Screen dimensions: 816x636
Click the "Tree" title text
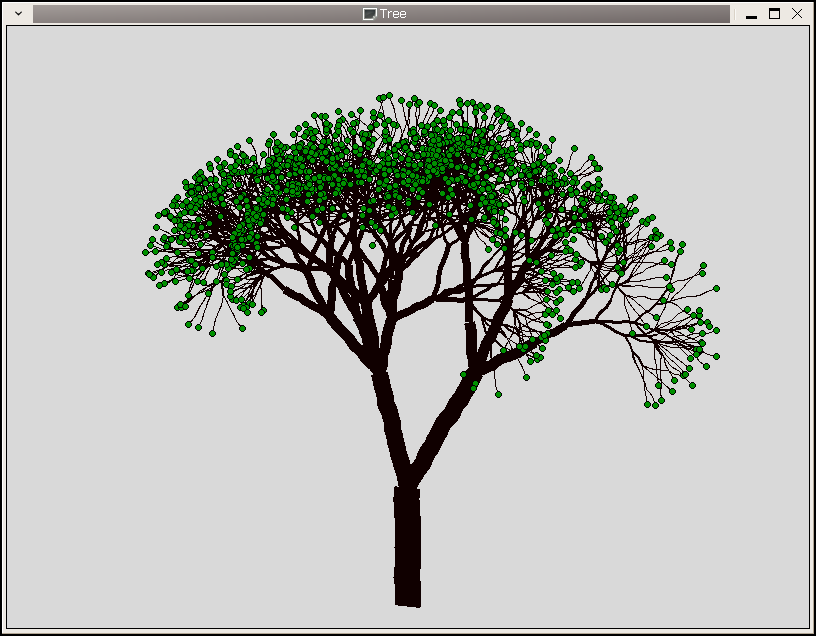tap(393, 14)
